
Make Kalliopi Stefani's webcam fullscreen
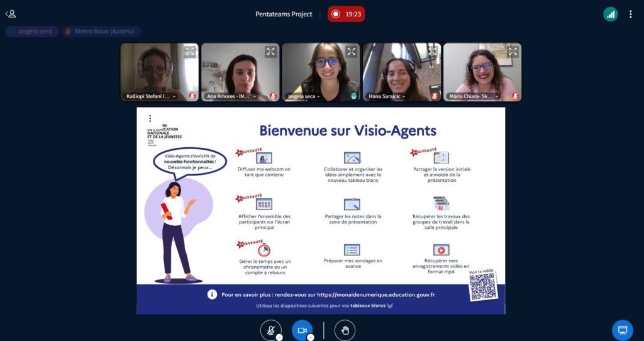(190, 52)
